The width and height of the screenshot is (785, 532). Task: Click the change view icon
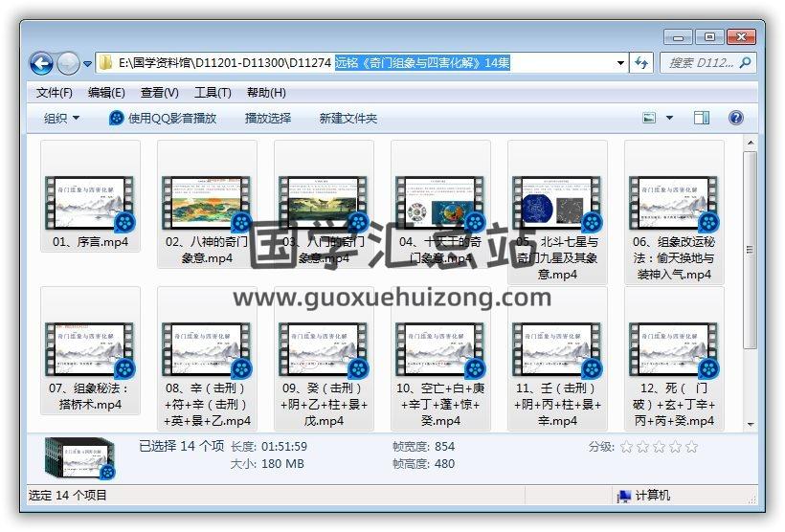point(650,118)
